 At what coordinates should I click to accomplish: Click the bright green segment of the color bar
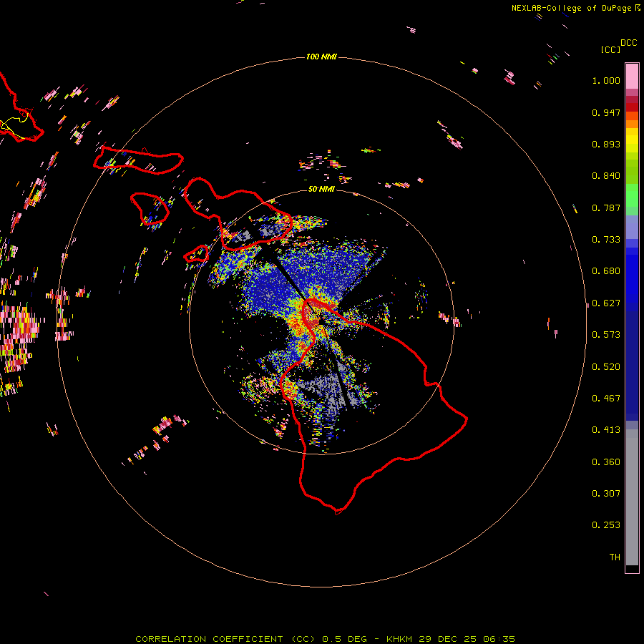coord(632,195)
